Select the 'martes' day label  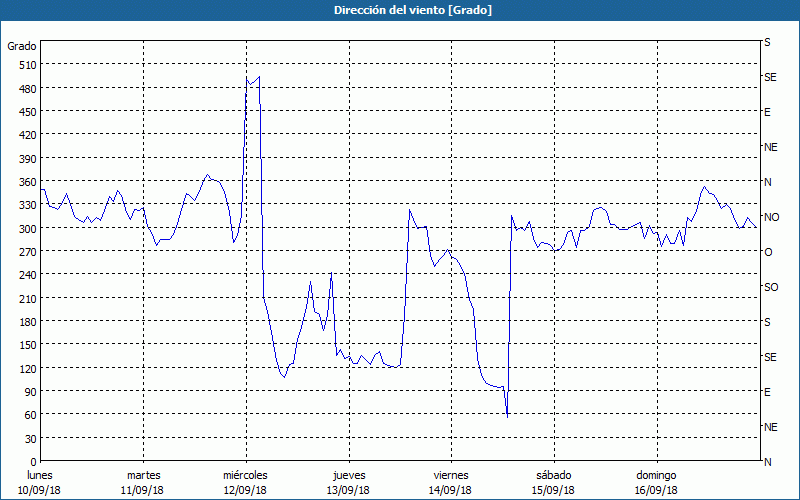click(x=143, y=476)
